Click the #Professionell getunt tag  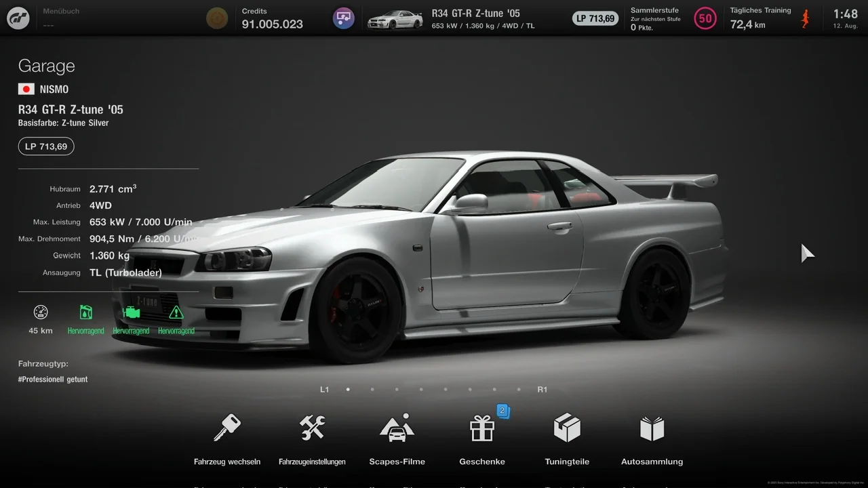click(53, 380)
